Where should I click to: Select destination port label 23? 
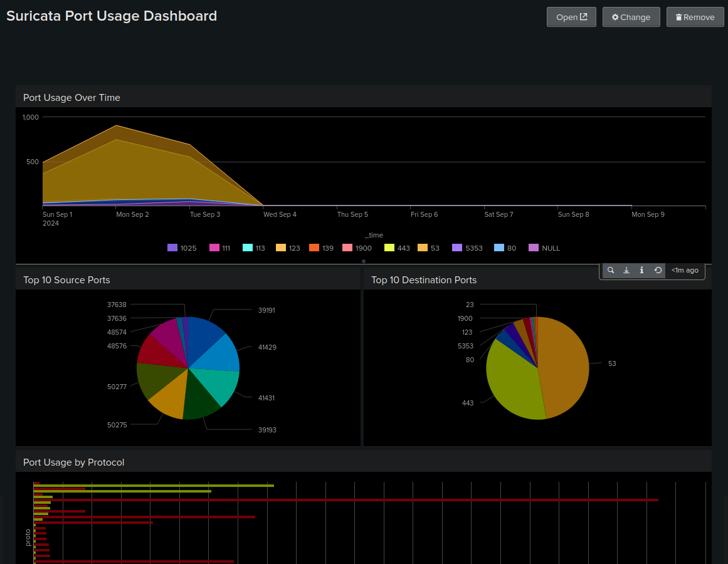(470, 305)
